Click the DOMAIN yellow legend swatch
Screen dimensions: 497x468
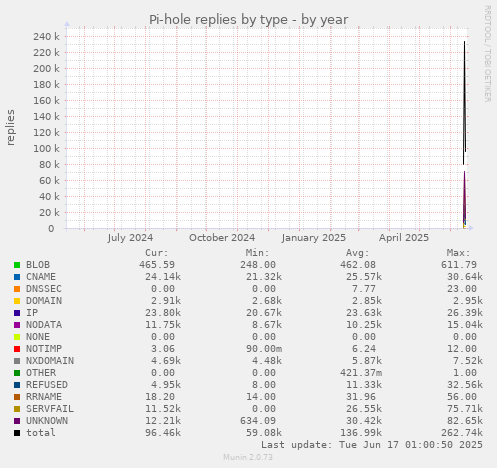coord(17,301)
